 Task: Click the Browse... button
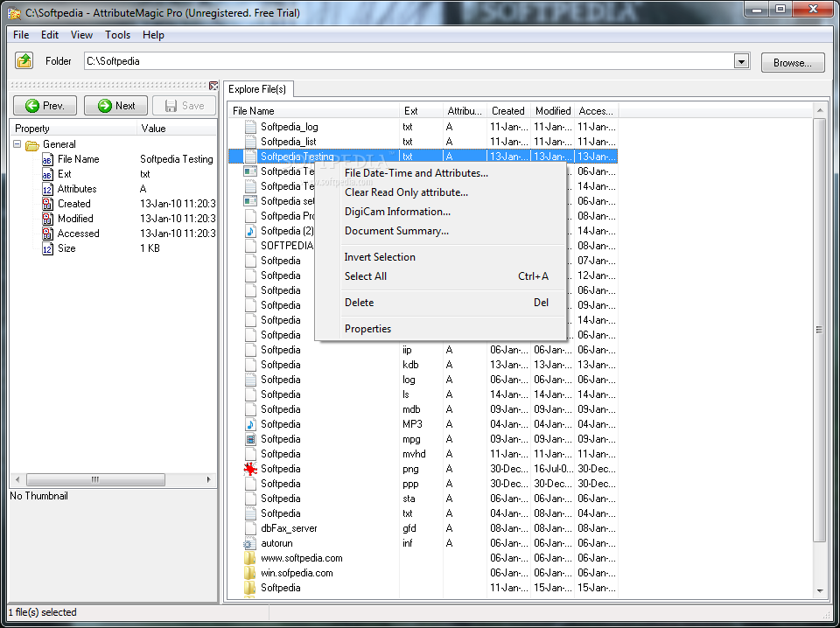click(793, 63)
